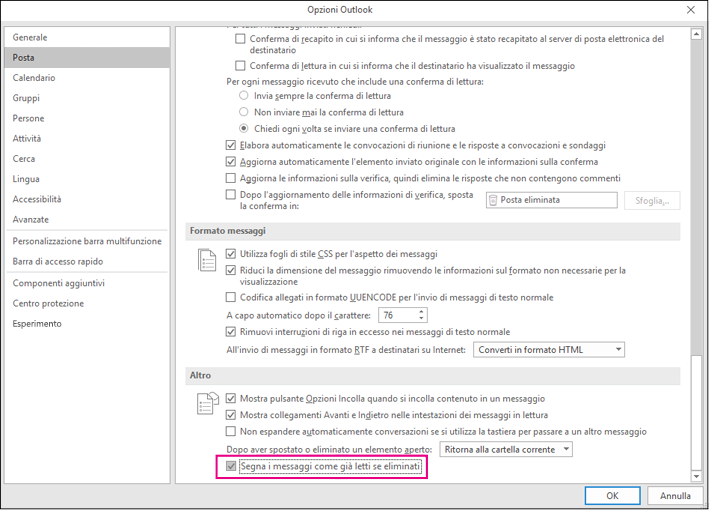This screenshot has width=709, height=510.
Task: Close the Opzioni Outlook dialog
Action: click(690, 9)
